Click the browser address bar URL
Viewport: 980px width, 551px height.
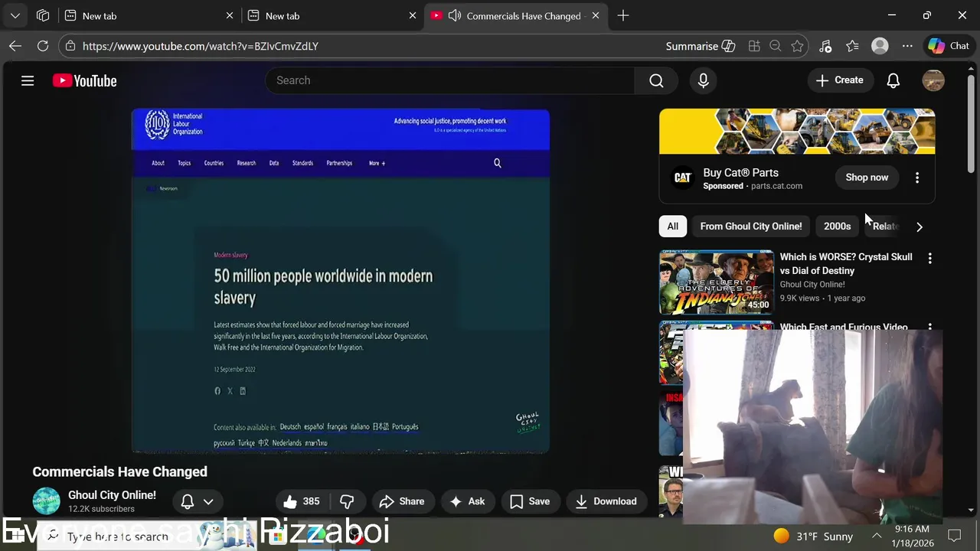201,46
